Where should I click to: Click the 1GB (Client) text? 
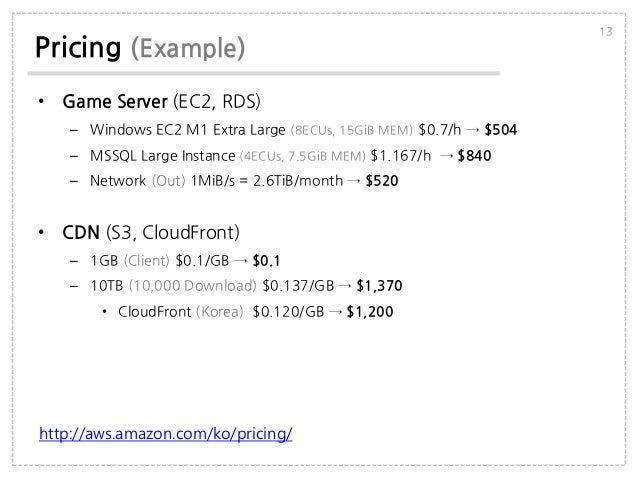[x=128, y=261]
